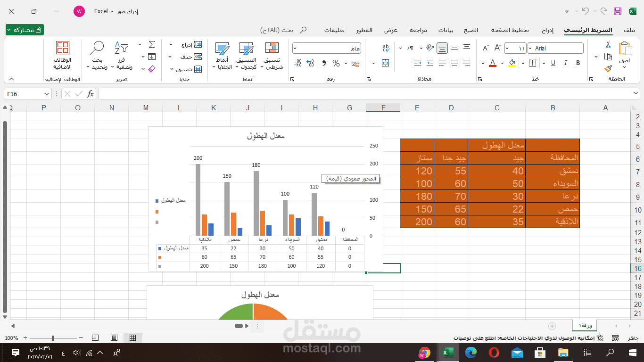Viewport: 644px width, 362px height.
Task: Collapse the ribbon with the chevron
Action: pyautogui.click(x=11, y=79)
